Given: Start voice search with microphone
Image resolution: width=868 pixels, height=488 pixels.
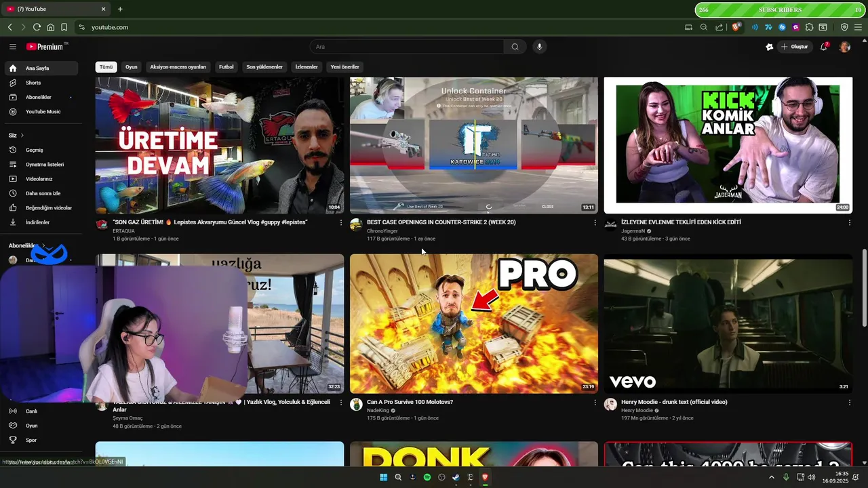Looking at the screenshot, I should point(540,47).
